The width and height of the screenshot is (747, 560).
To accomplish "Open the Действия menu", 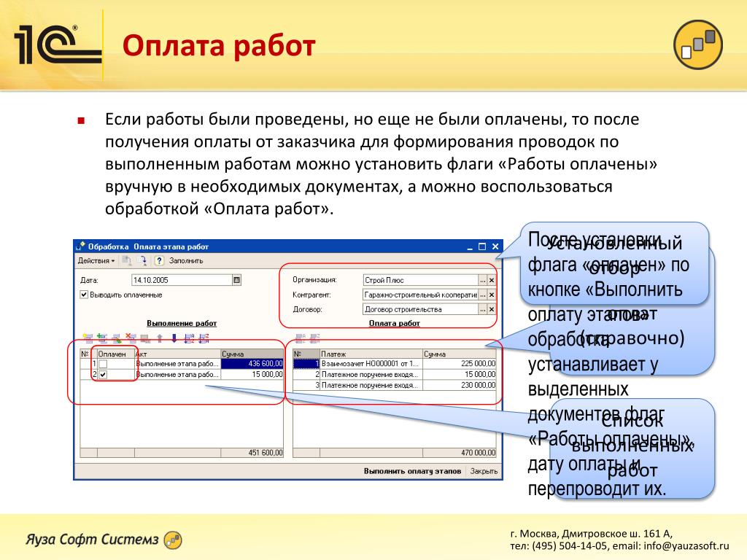I will click(96, 260).
